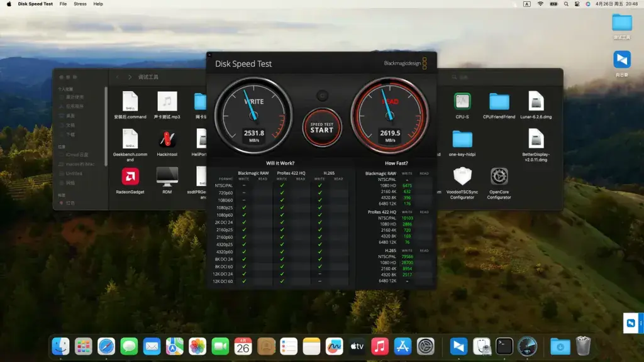
Task: Open the Stress menu
Action: coord(80,4)
